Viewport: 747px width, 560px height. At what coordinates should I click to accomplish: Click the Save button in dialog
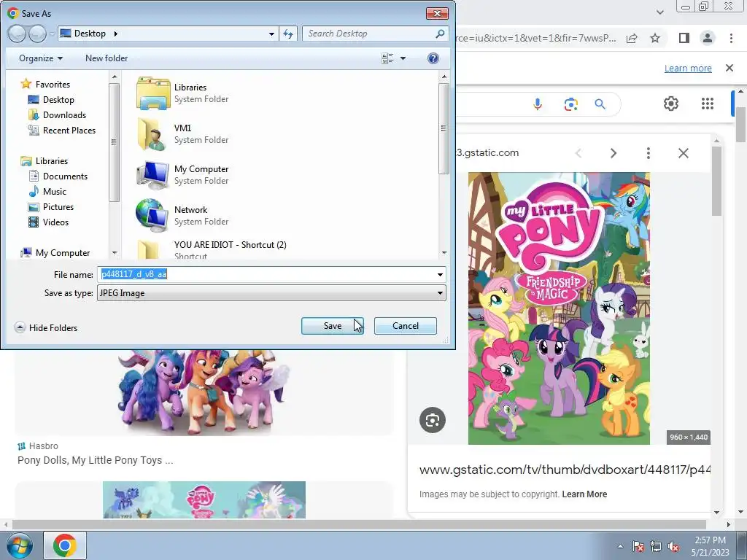(332, 326)
